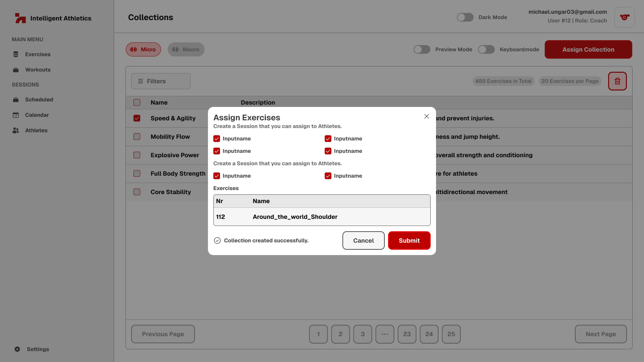The width and height of the screenshot is (644, 362).
Task: Select the Micro tab
Action: 143,50
